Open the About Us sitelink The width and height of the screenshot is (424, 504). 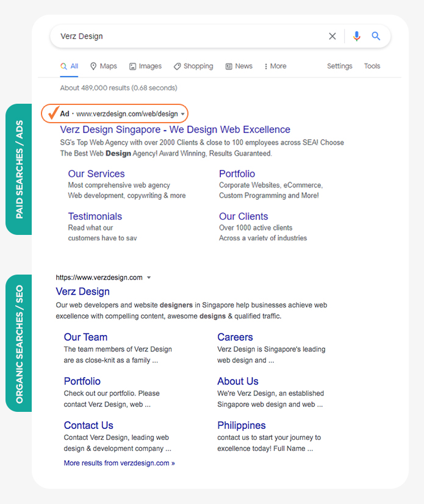pos(237,381)
